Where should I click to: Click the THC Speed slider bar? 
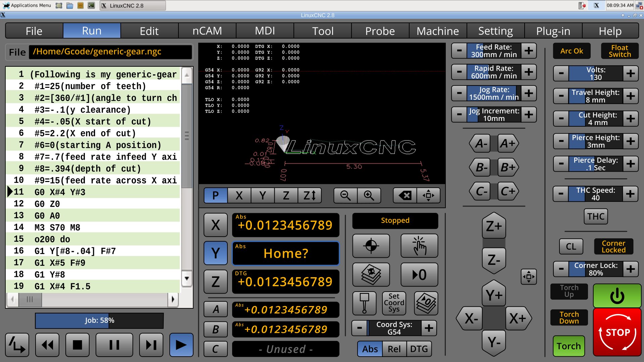pyautogui.click(x=596, y=194)
